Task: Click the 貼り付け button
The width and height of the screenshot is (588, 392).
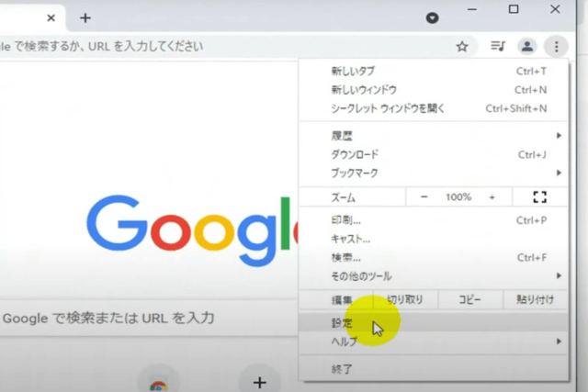Action: [x=535, y=299]
